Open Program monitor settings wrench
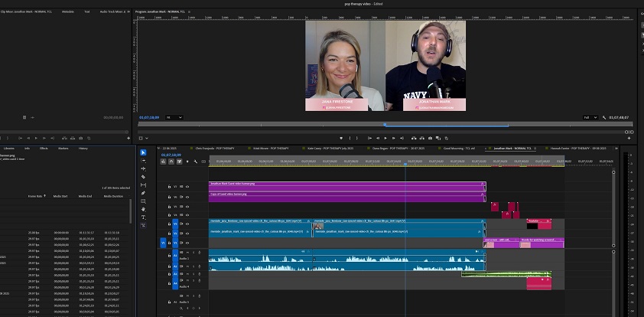 (x=604, y=118)
